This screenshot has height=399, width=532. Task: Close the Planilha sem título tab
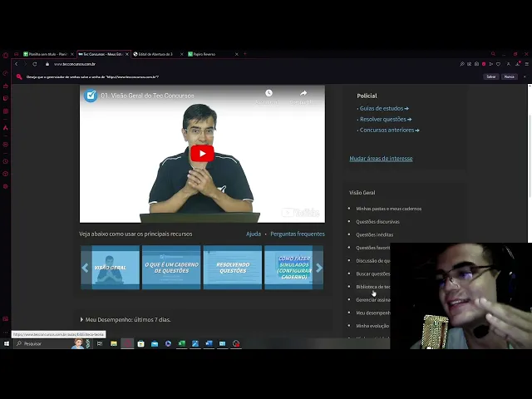72,54
